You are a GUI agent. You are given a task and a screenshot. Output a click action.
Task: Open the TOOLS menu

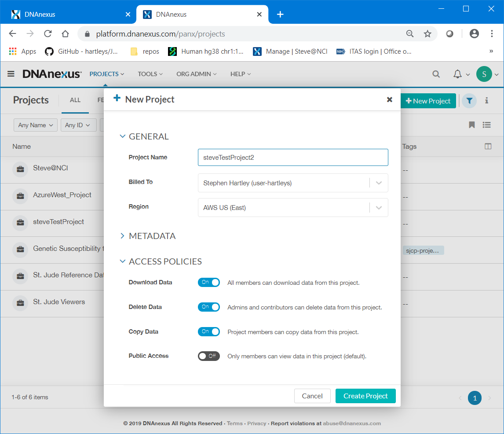point(150,74)
